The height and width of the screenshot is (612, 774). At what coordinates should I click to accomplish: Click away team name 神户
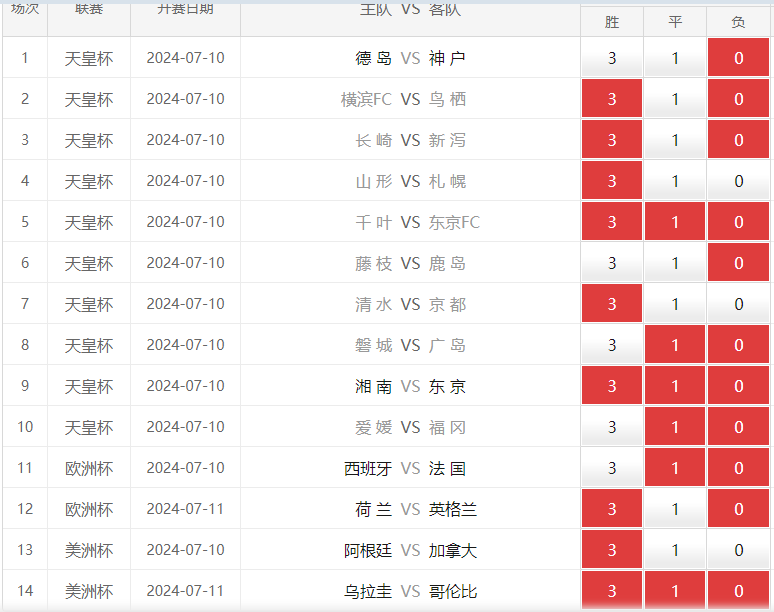(447, 59)
